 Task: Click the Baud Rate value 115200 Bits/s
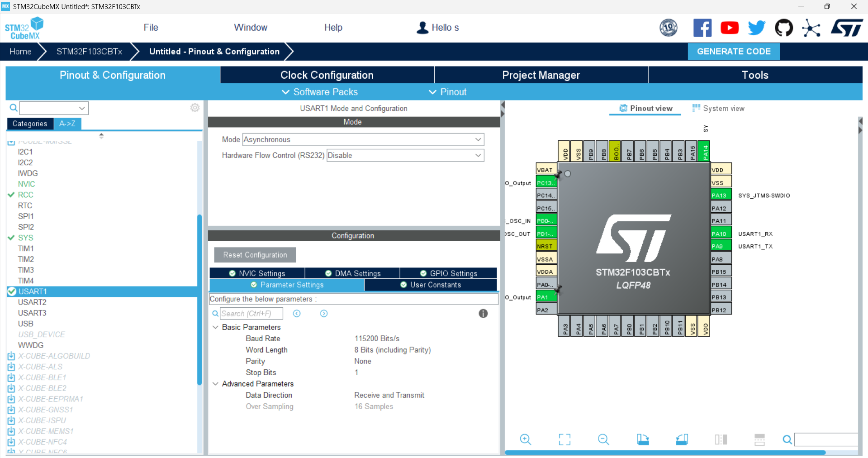point(377,339)
